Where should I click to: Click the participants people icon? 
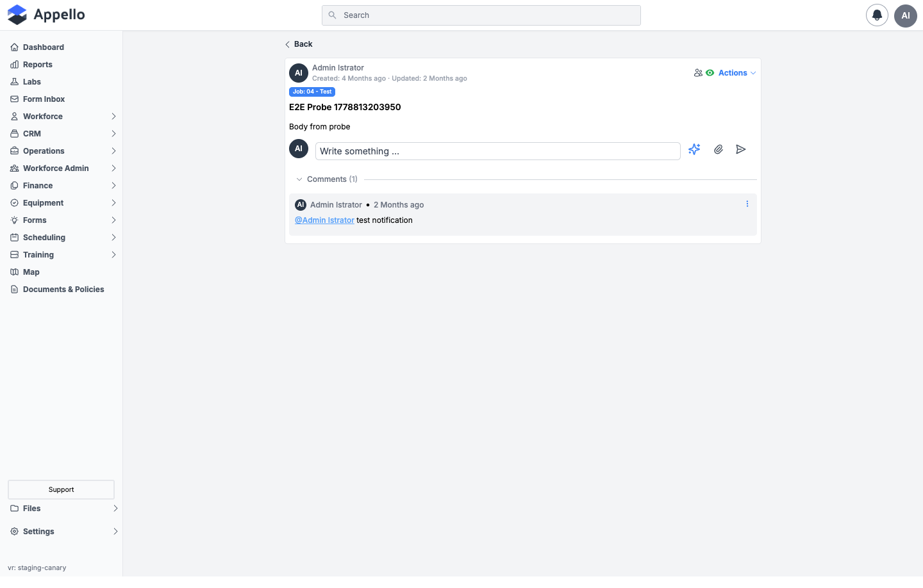click(x=698, y=73)
